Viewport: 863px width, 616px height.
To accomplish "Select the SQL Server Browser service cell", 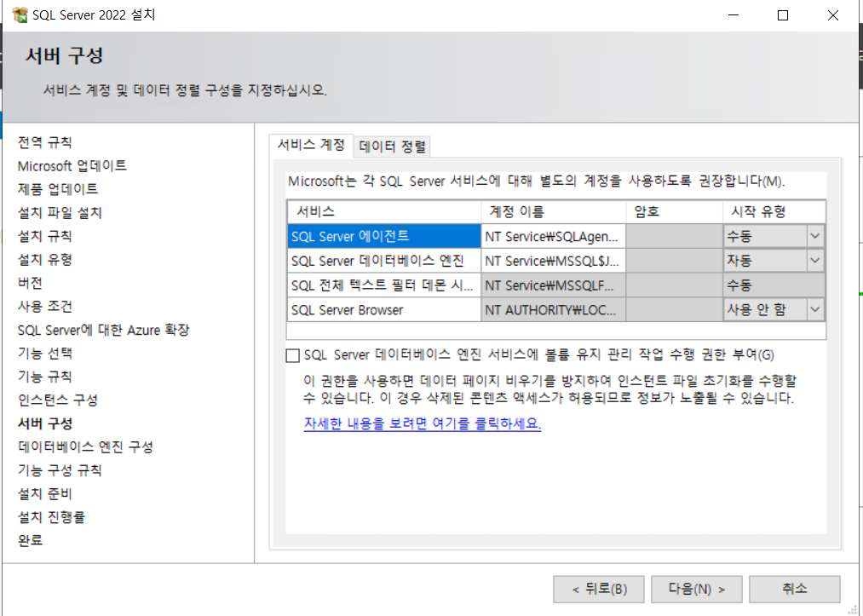I will (384, 309).
